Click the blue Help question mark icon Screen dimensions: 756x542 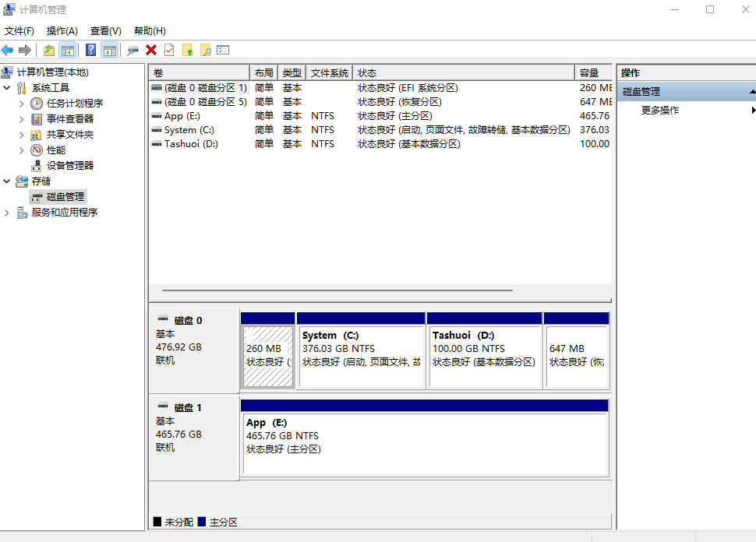90,50
